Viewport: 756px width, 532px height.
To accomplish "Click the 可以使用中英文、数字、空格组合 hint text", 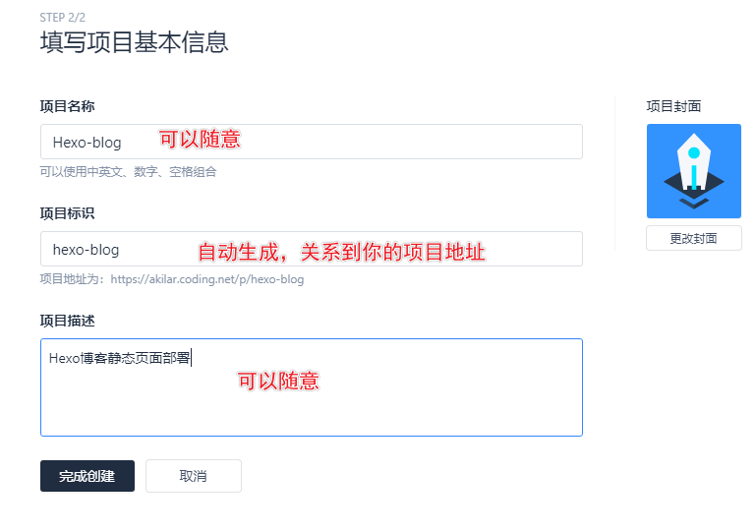I will (128, 172).
